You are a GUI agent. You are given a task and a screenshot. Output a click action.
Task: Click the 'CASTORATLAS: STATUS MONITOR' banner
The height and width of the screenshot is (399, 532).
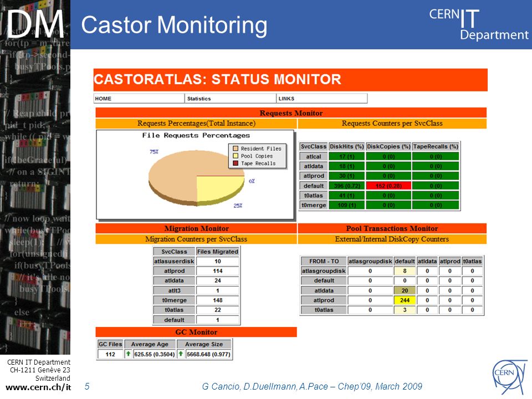point(290,80)
